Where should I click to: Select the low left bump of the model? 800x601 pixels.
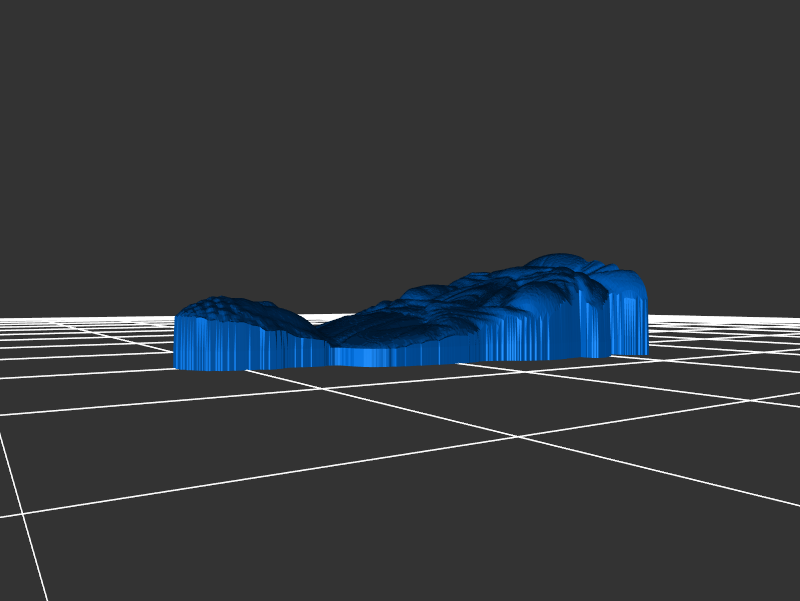click(225, 304)
